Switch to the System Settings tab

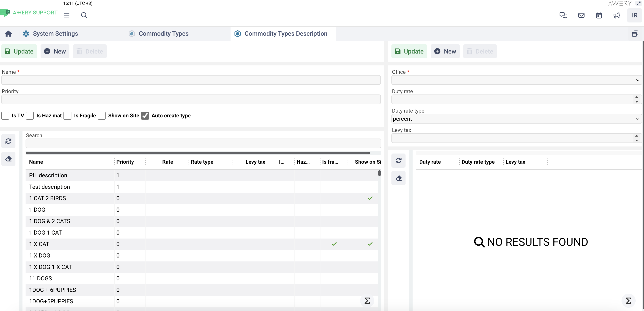pyautogui.click(x=55, y=34)
